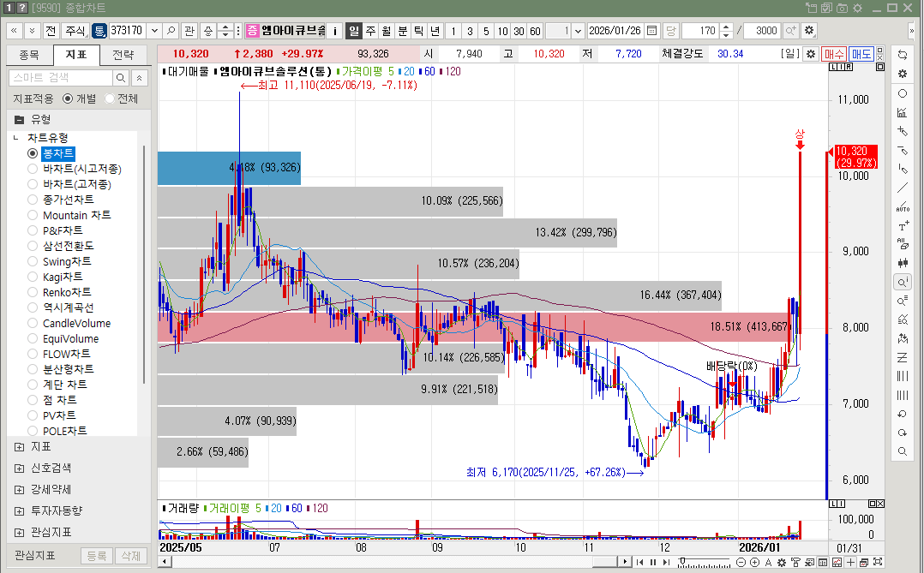This screenshot has height=573, width=924.
Task: Click the bottom magnifier icon on right toolbar
Action: [903, 451]
